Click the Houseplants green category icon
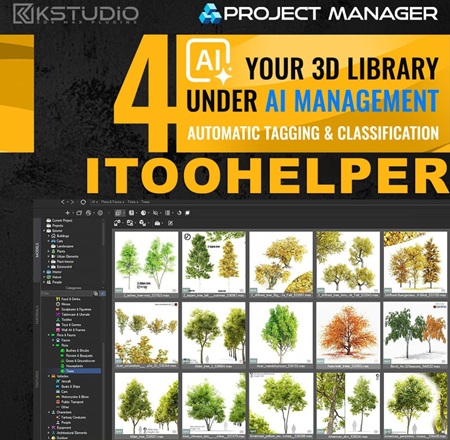 [x=62, y=366]
